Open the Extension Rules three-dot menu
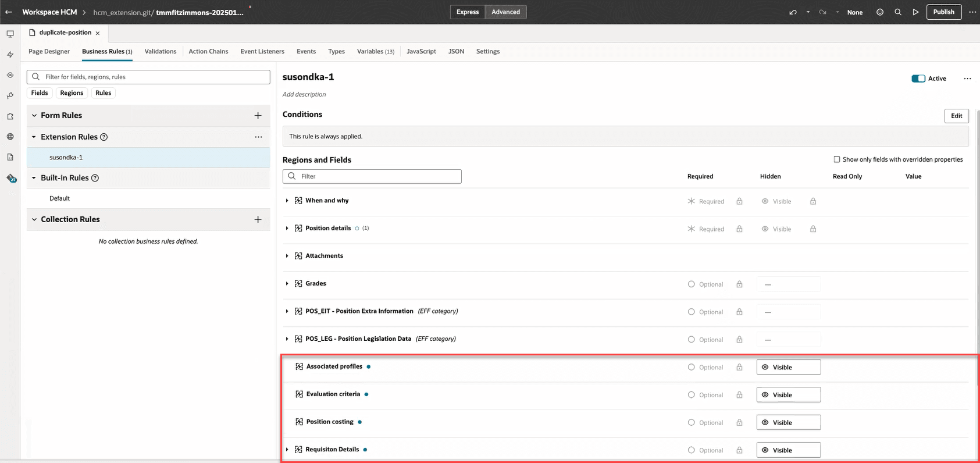Screen dimensions: 980x463 pyautogui.click(x=258, y=137)
